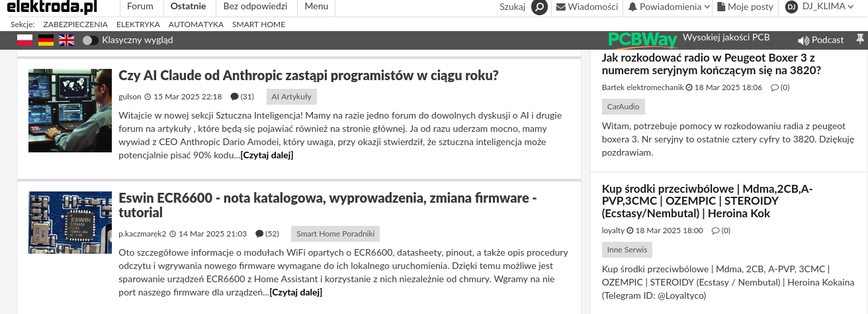Open Moje posty page
Viewport: 868px width, 314px height.
(x=745, y=7)
